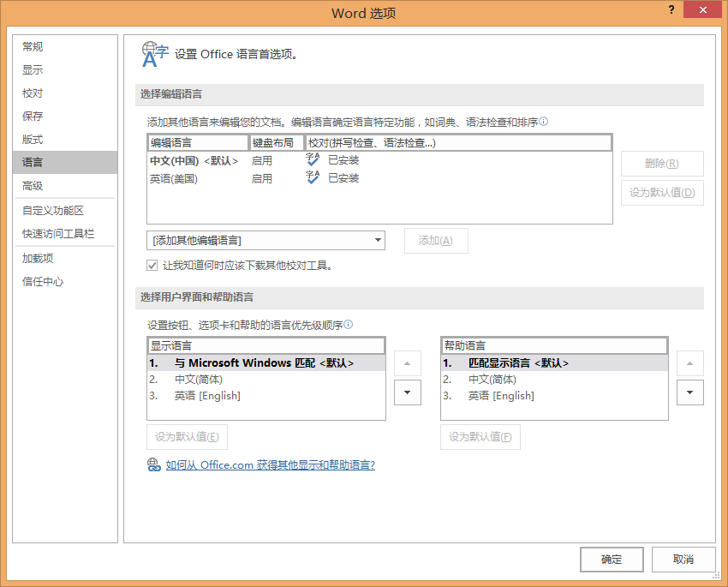
Task: Open the 高级 options category
Action: (33, 186)
